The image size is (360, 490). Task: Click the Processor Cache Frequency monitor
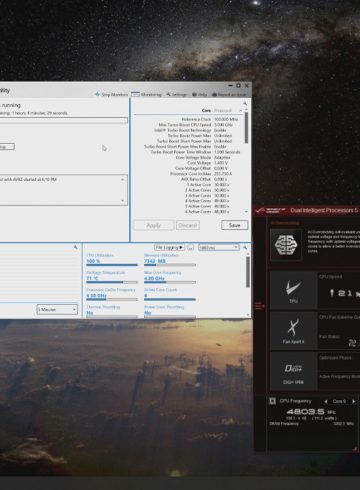click(x=112, y=294)
